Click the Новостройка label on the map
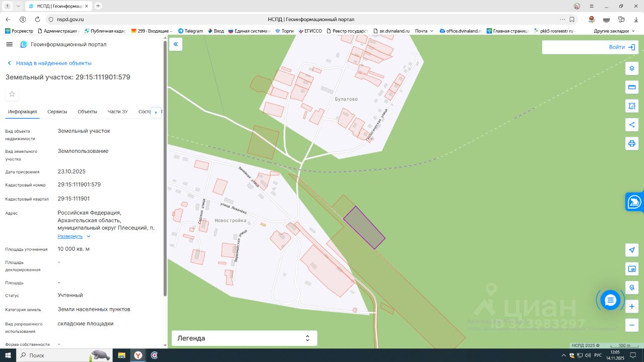644x362 pixels. click(x=230, y=221)
